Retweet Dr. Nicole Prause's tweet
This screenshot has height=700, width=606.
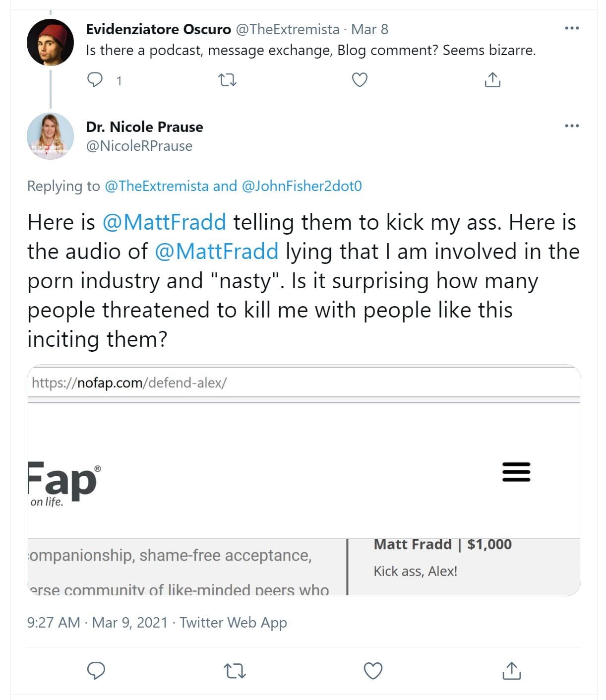pyautogui.click(x=235, y=671)
